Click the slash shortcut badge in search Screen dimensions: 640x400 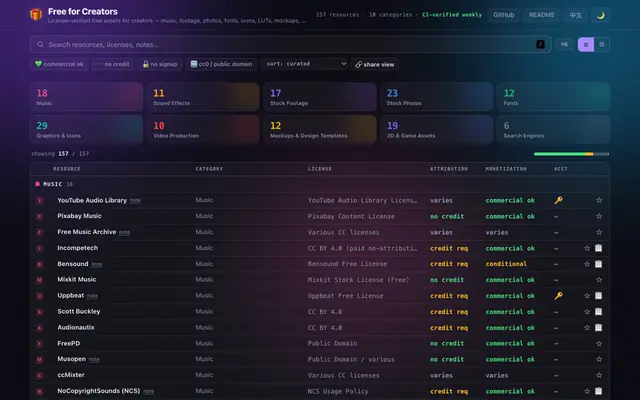[x=540, y=44]
